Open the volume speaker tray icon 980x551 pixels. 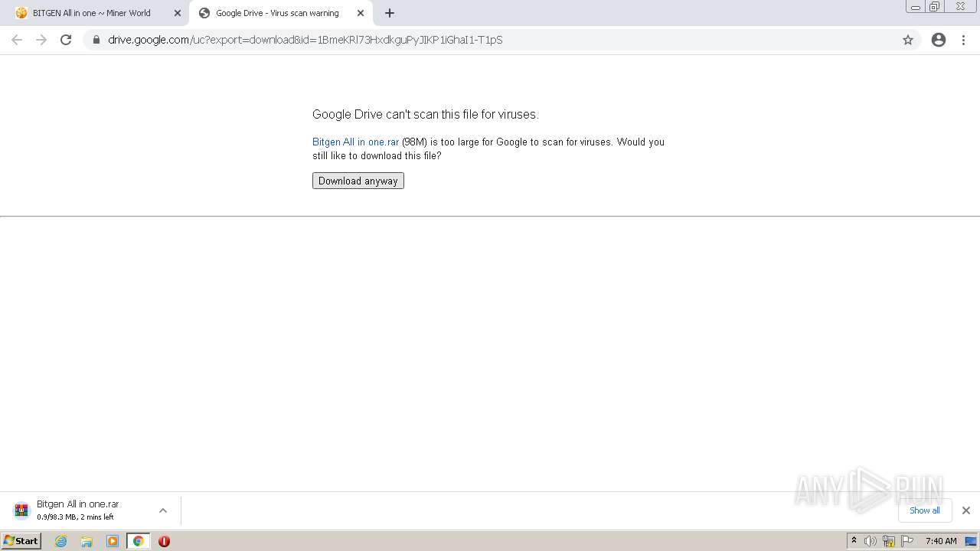pos(871,541)
